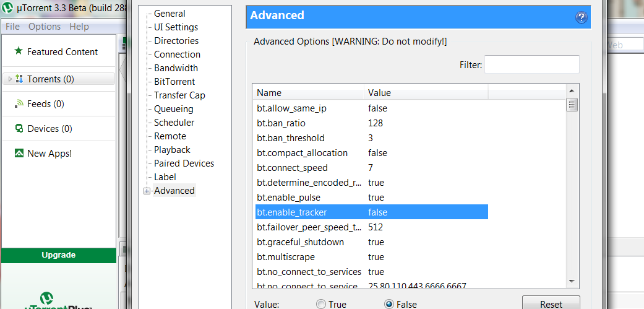Sort by the Value column header

pos(426,92)
